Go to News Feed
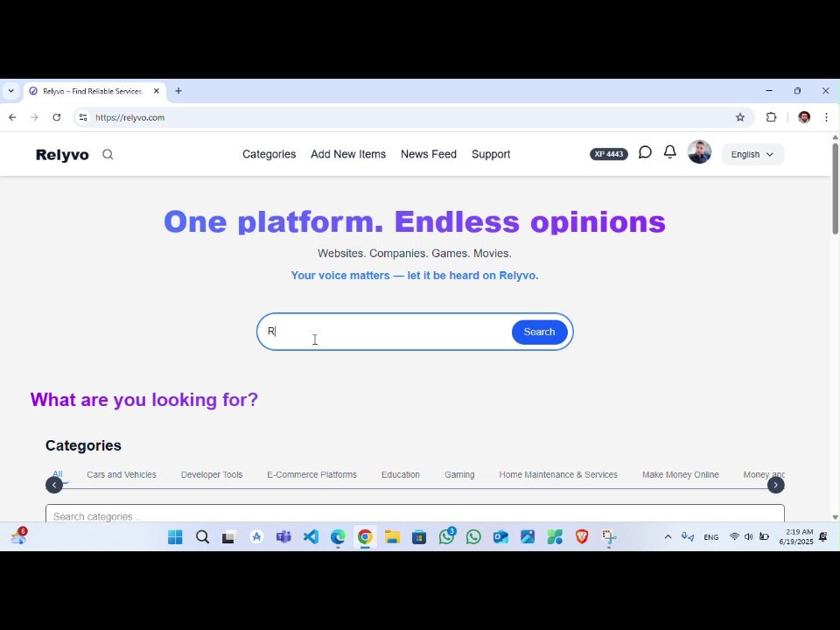The width and height of the screenshot is (840, 630). point(429,154)
